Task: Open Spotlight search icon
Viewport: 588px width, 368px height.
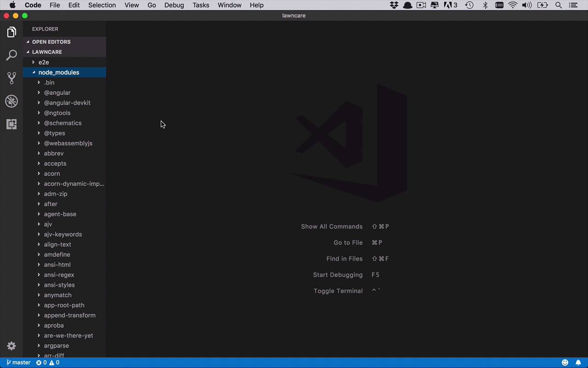Action: tap(559, 5)
